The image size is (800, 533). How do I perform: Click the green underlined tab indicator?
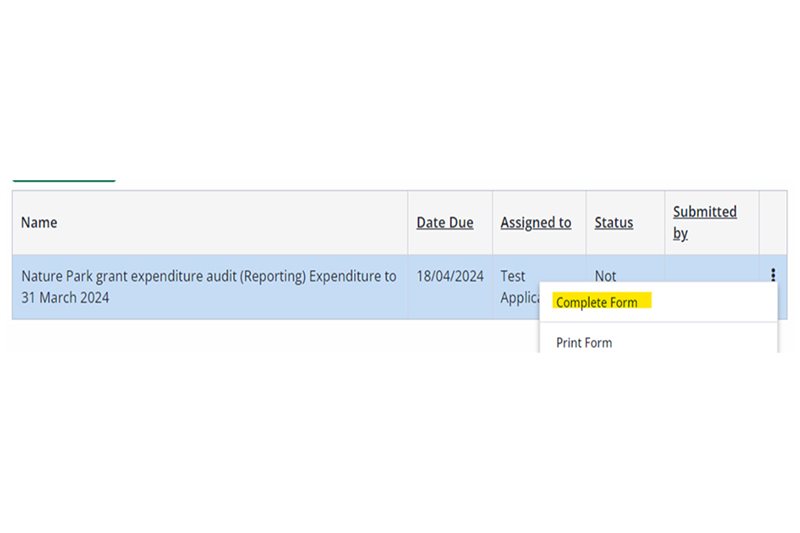click(x=64, y=181)
